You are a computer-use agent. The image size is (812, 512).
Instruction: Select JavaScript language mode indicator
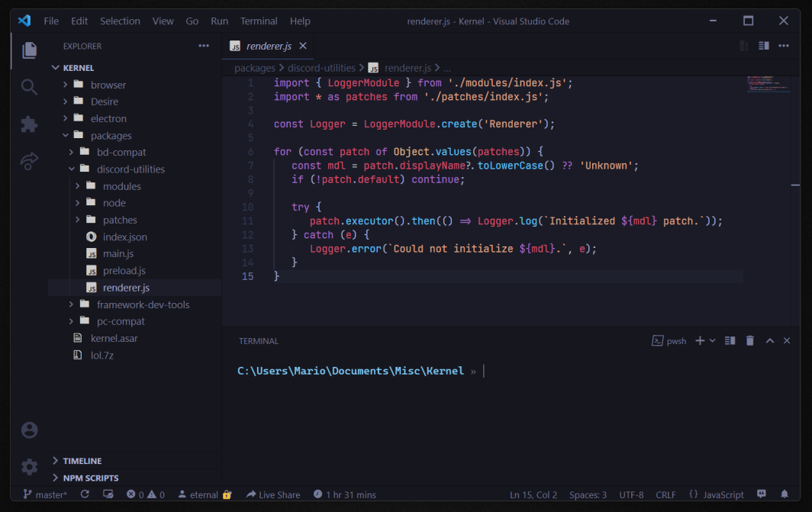click(716, 495)
